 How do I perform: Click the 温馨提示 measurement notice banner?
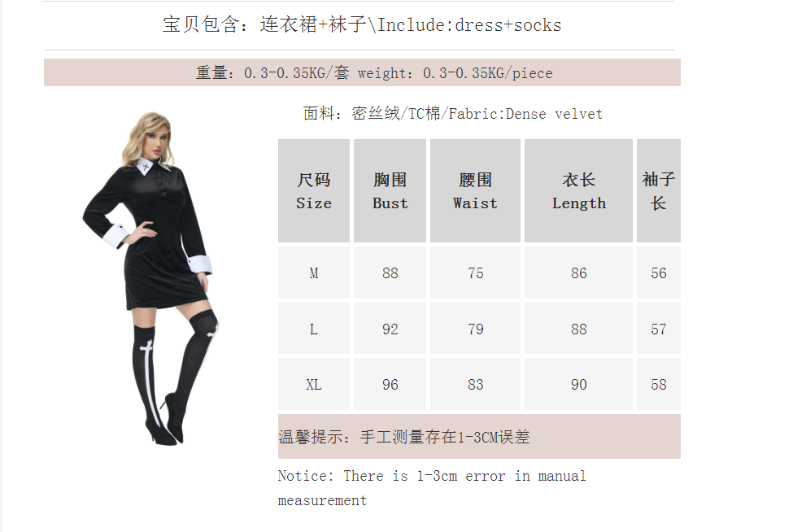tap(479, 437)
